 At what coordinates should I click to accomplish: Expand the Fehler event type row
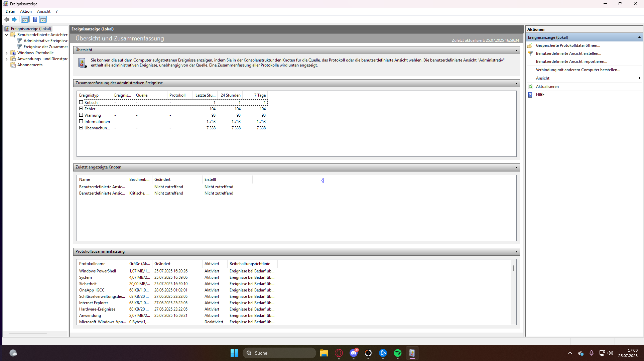click(x=81, y=109)
